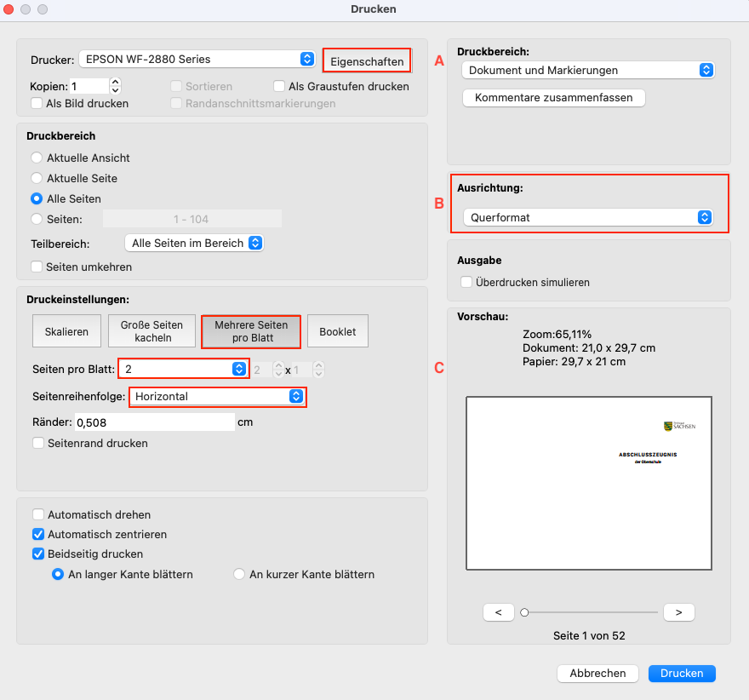Viewport: 749px width, 700px height.
Task: Click the Eigenschaften button
Action: click(366, 61)
